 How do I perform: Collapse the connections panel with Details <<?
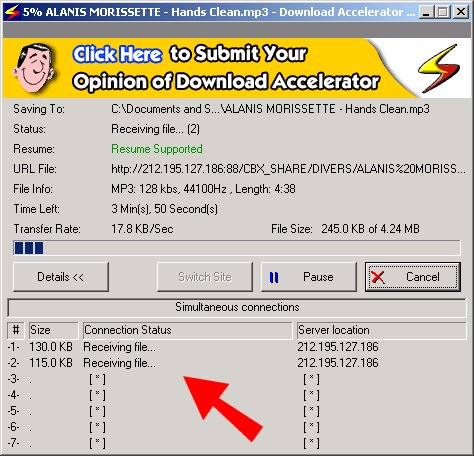point(61,277)
